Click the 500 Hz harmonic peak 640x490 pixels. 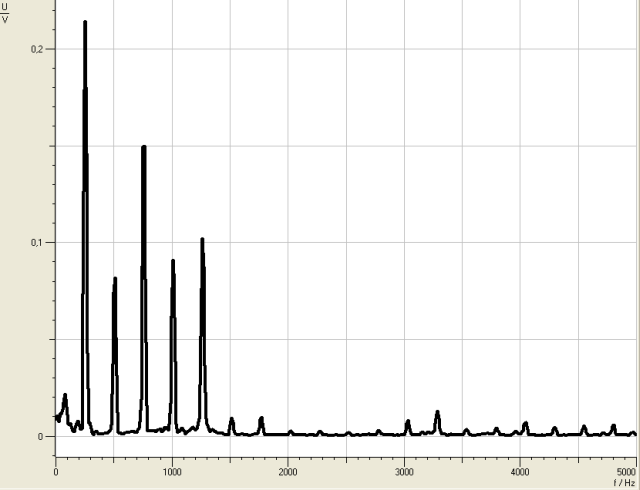pos(115,280)
